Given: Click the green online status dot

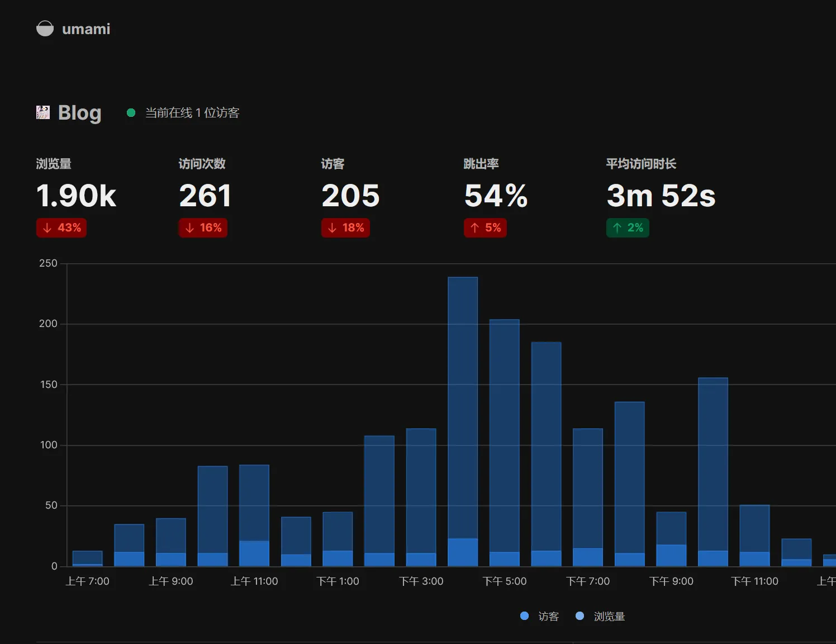Looking at the screenshot, I should 131,113.
